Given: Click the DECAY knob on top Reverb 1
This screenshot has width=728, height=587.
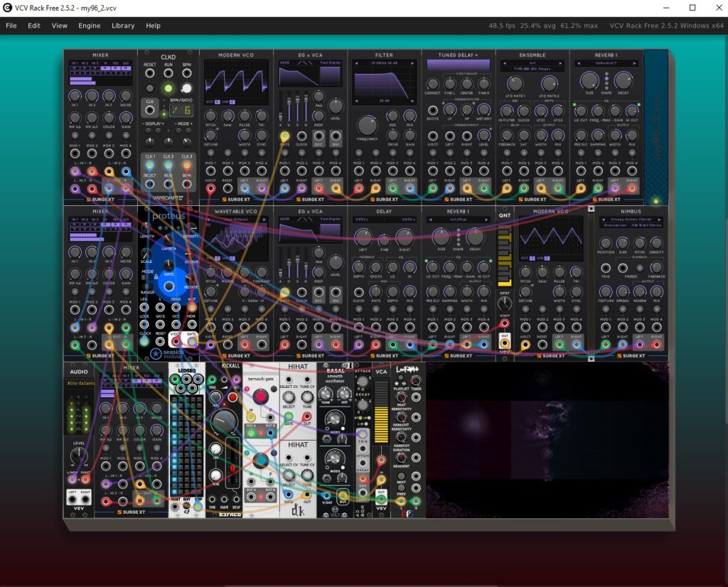Looking at the screenshot, I should tap(623, 81).
